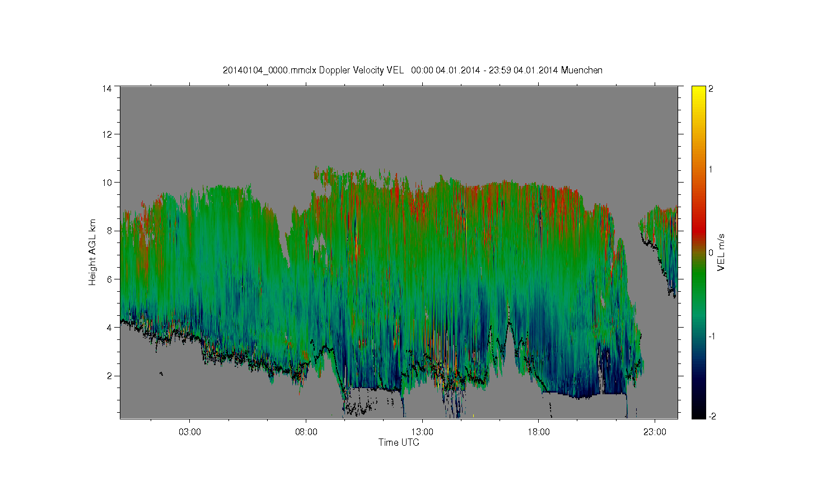Click the Time UTC axis title
Screen dimensions: 840x504
399,442
